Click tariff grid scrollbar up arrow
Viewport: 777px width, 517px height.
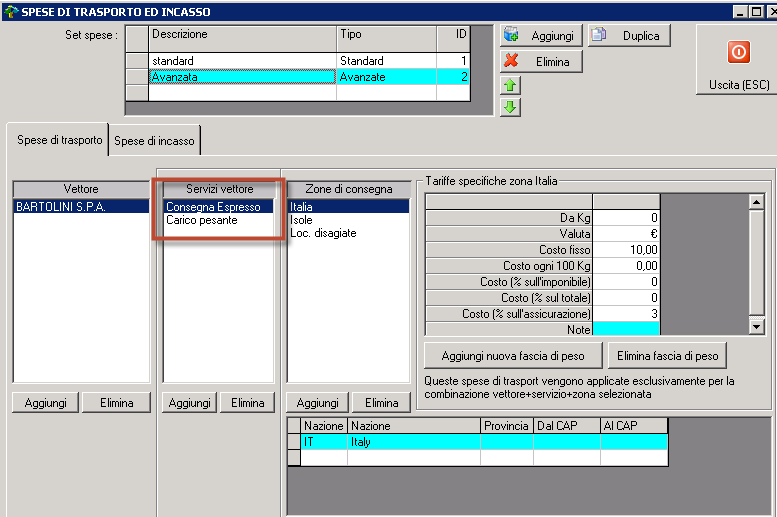756,202
